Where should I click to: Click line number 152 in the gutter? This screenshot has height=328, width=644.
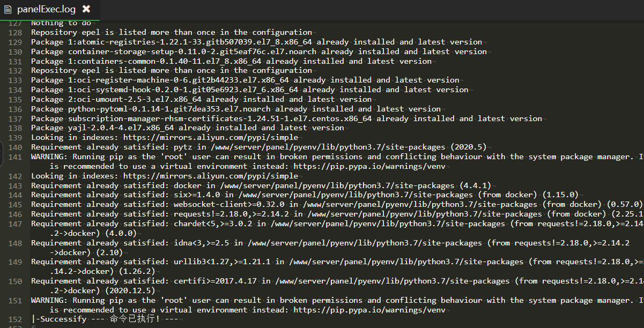coord(16,319)
